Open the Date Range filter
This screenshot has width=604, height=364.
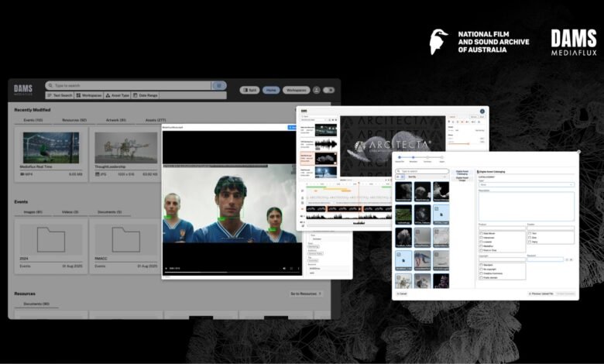click(x=146, y=95)
